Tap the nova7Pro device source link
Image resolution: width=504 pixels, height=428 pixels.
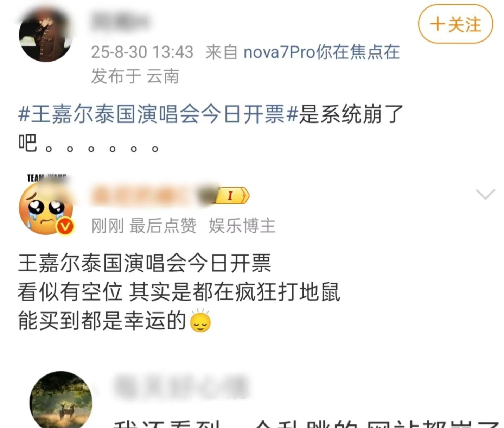(321, 52)
